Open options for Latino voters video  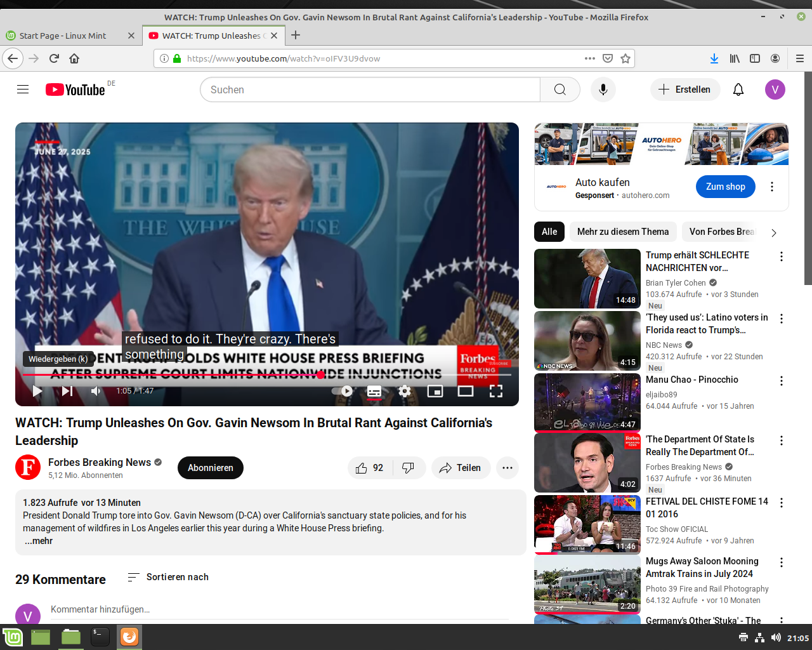coord(782,319)
